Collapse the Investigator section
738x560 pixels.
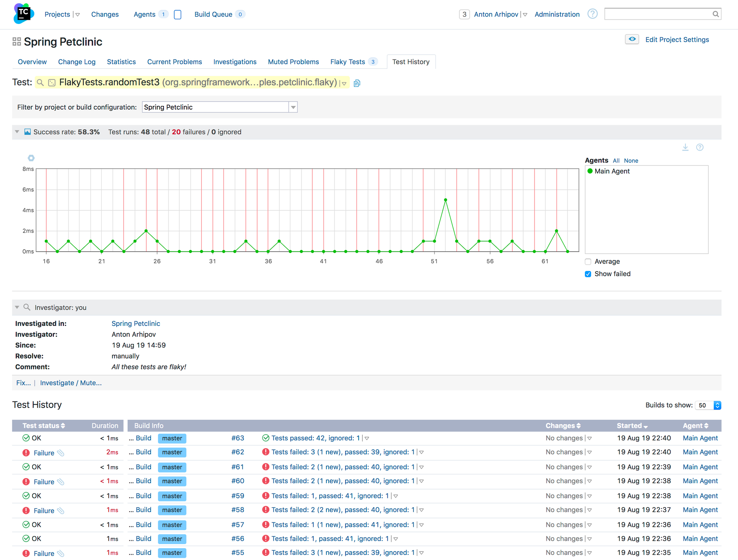point(17,307)
